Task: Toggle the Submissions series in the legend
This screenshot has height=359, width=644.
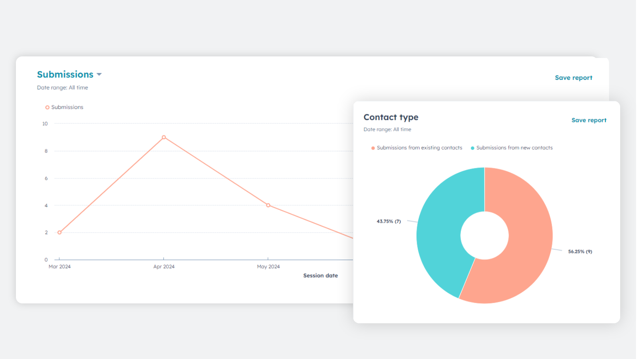Action: (x=64, y=107)
